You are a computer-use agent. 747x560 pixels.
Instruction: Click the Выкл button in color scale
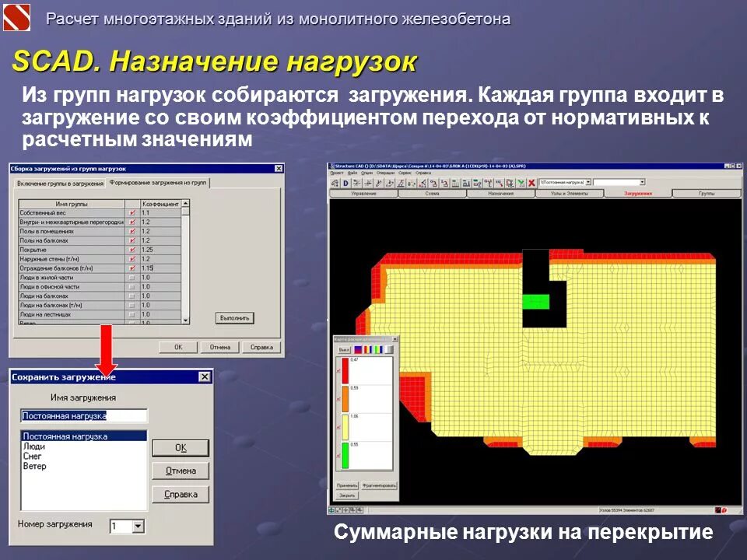344,349
